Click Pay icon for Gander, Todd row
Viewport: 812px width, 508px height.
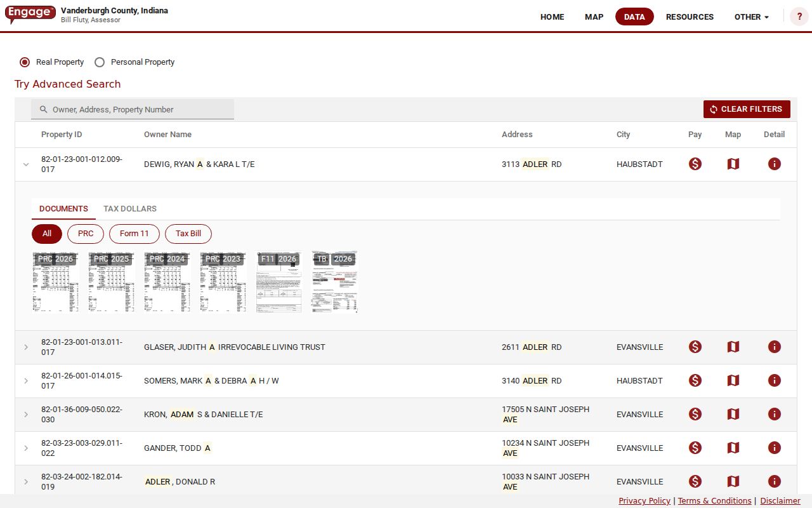(x=695, y=448)
